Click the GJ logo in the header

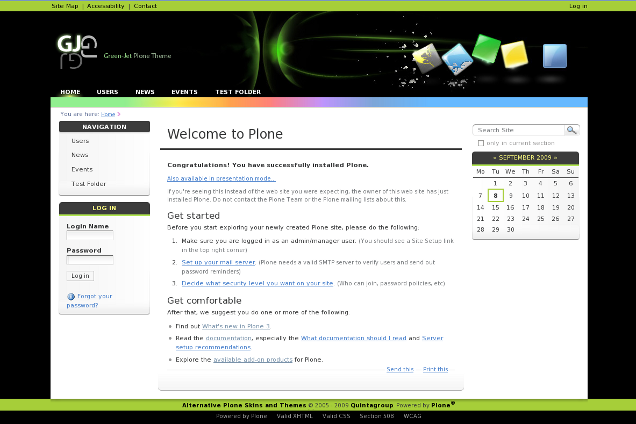[77, 51]
